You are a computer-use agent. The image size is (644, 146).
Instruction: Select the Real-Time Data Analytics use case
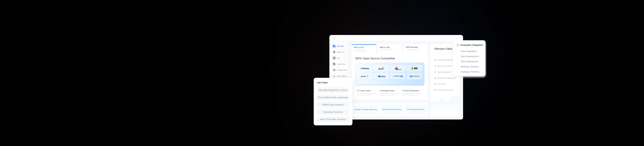[x=333, y=119]
